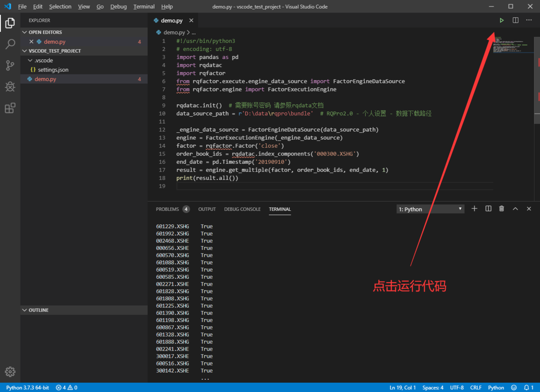Viewport: 540px width, 392px height.
Task: Open the Go menu
Action: pos(100,7)
